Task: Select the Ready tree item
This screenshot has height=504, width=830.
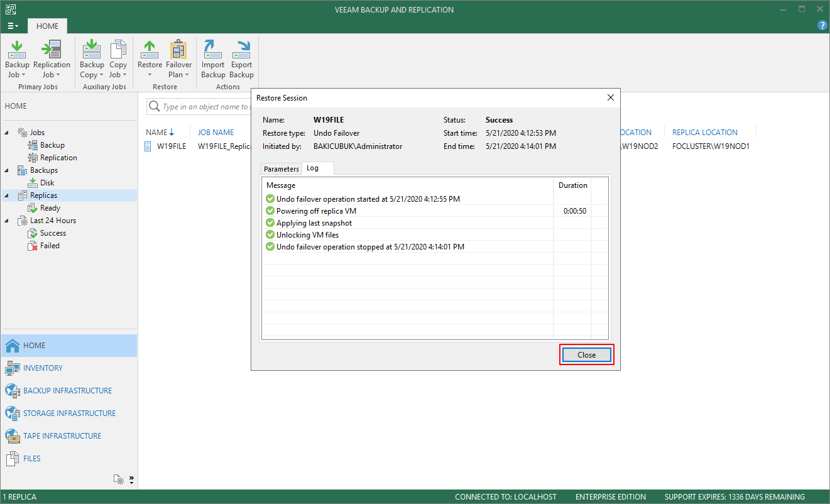Action: pos(44,208)
